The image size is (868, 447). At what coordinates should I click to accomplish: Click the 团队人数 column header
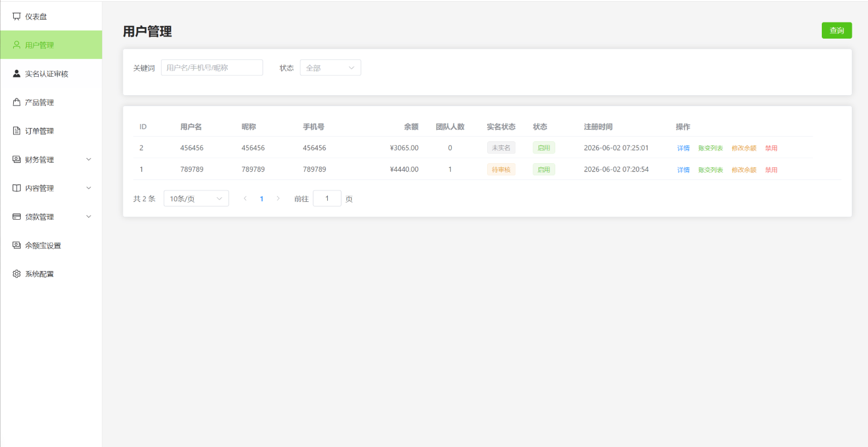click(450, 127)
